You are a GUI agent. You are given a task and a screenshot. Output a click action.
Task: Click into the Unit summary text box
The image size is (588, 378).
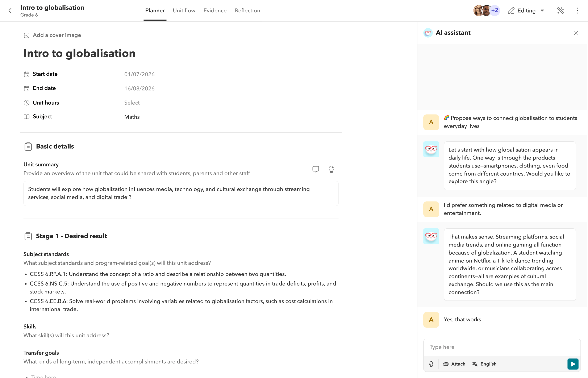181,193
